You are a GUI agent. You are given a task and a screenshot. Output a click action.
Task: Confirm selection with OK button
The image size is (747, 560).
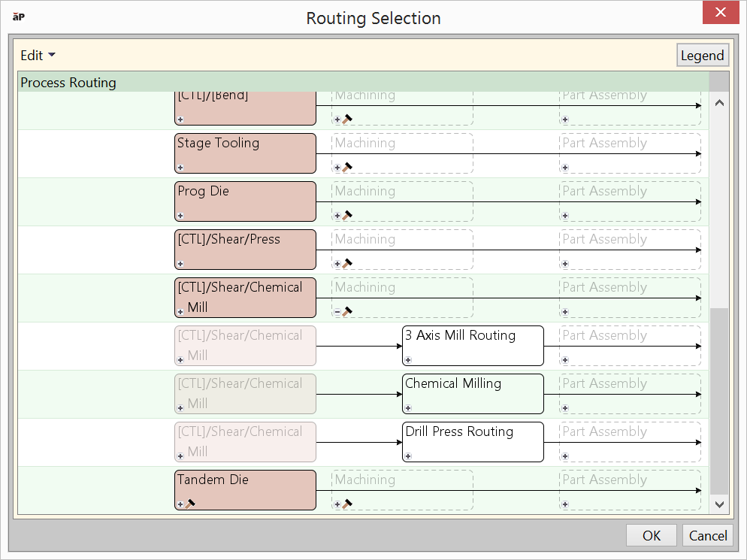(x=651, y=535)
